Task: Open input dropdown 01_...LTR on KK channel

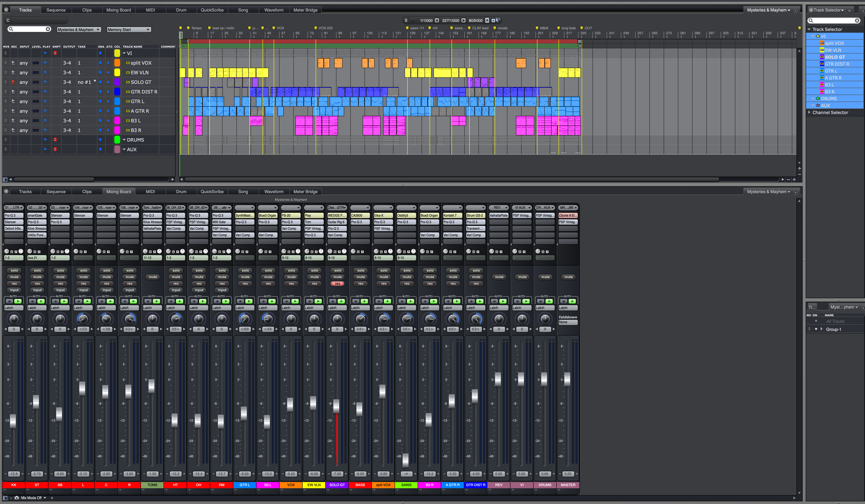Action: click(14, 208)
